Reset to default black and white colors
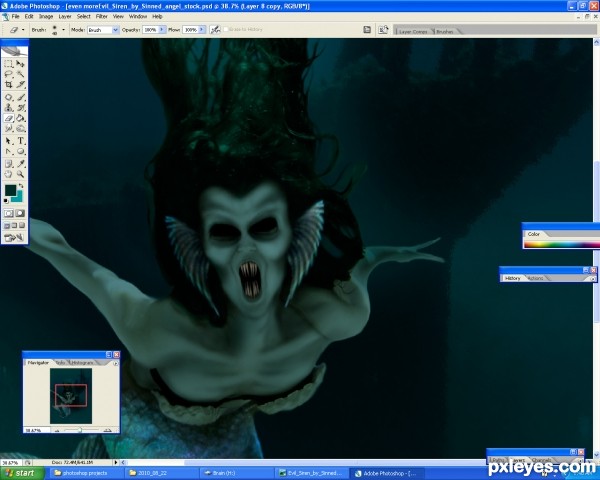Image resolution: width=600 pixels, height=480 pixels. 6,201
